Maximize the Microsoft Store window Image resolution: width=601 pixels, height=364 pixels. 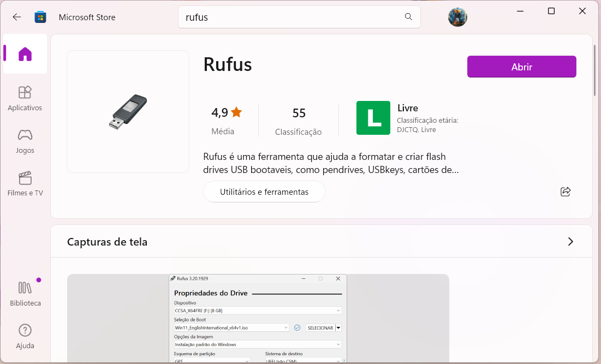pyautogui.click(x=551, y=11)
